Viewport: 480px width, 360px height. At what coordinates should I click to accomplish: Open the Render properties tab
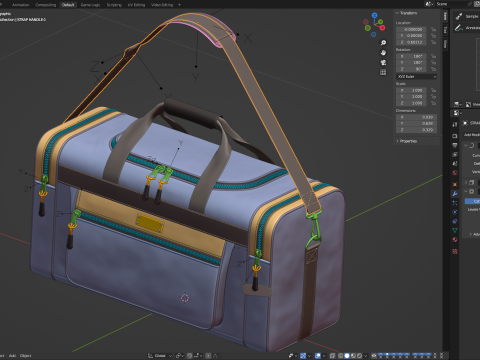[455, 136]
